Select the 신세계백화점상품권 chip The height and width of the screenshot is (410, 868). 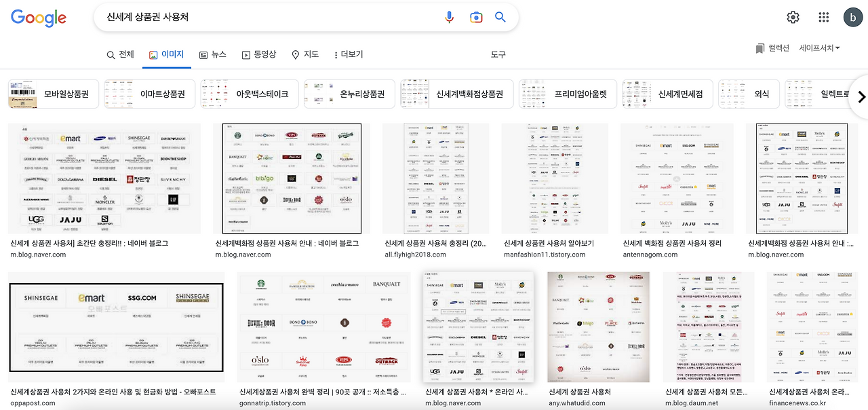(x=457, y=94)
